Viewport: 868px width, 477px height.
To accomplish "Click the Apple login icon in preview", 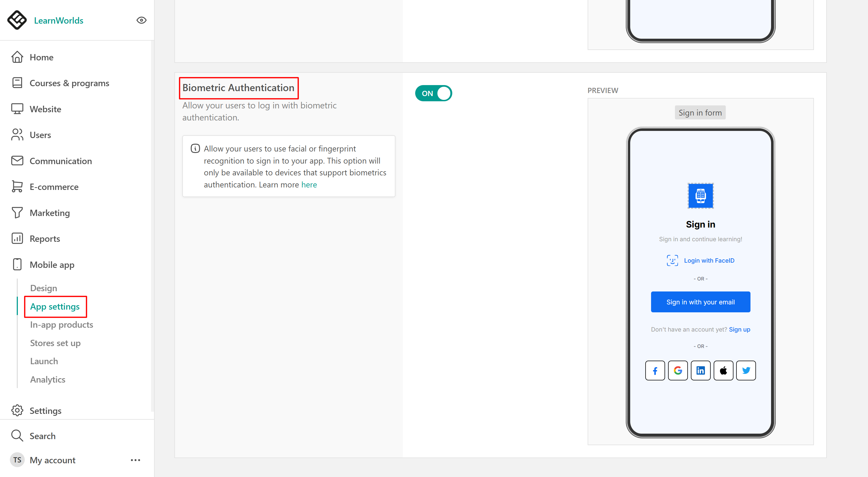I will point(723,371).
